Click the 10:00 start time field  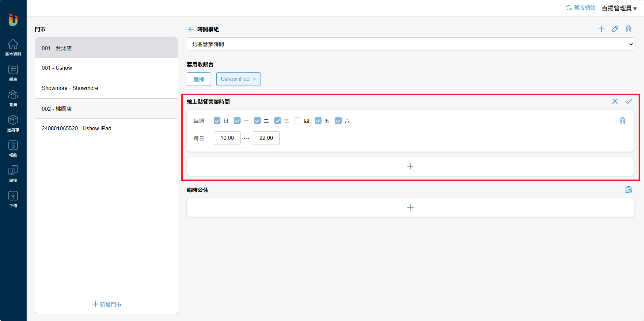point(227,138)
